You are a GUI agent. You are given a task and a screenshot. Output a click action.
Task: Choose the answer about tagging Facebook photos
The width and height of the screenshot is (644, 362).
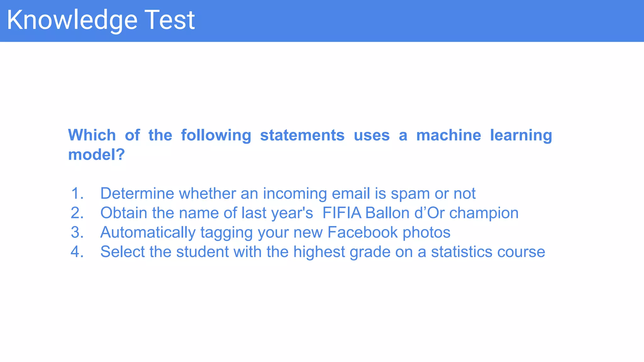275,232
